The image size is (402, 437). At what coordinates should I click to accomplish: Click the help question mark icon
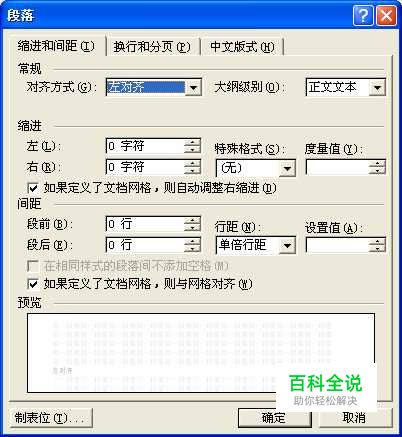point(363,16)
